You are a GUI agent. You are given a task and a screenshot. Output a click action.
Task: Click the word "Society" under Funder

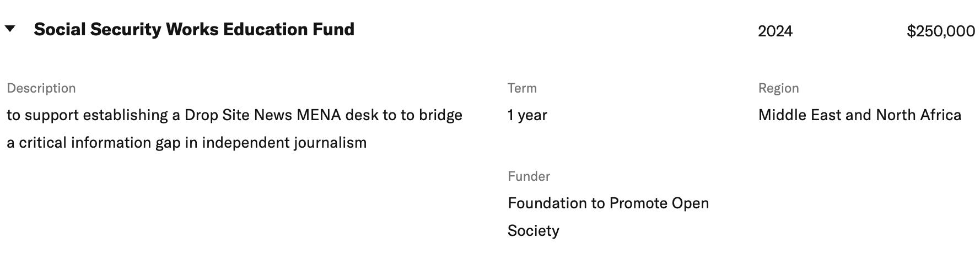point(533,230)
